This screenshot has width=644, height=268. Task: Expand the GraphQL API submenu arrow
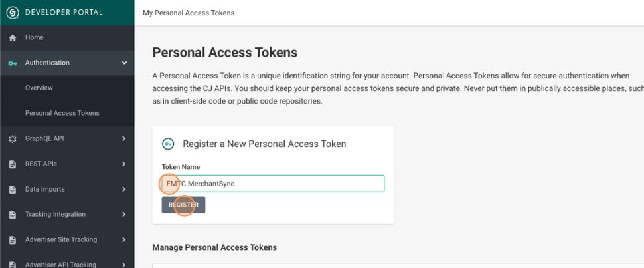(x=124, y=139)
